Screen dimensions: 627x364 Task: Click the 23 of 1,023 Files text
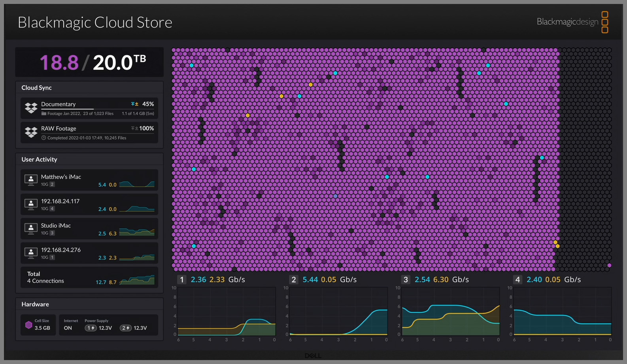pyautogui.click(x=98, y=114)
